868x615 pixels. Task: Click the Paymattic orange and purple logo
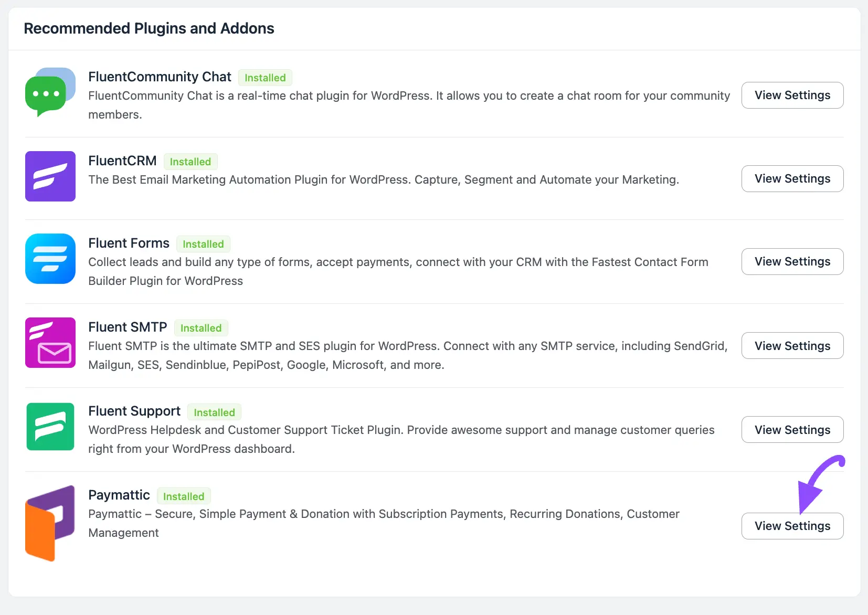click(50, 523)
